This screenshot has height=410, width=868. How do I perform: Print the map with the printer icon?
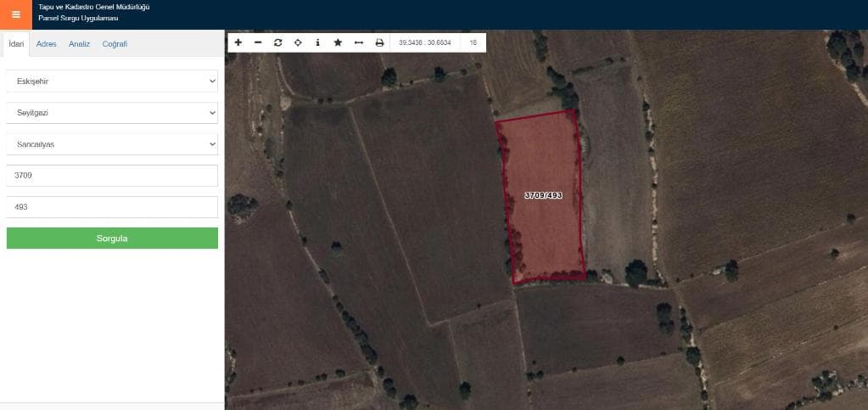click(x=379, y=42)
